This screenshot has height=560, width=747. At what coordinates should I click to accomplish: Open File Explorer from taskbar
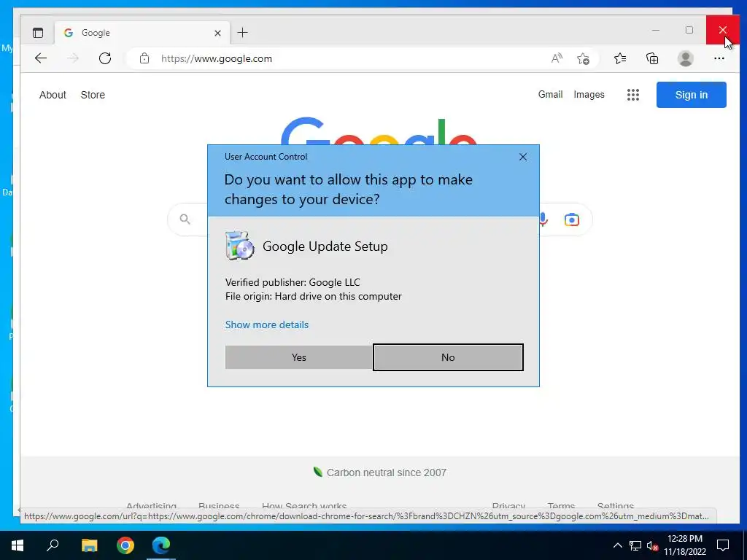[x=89, y=545]
